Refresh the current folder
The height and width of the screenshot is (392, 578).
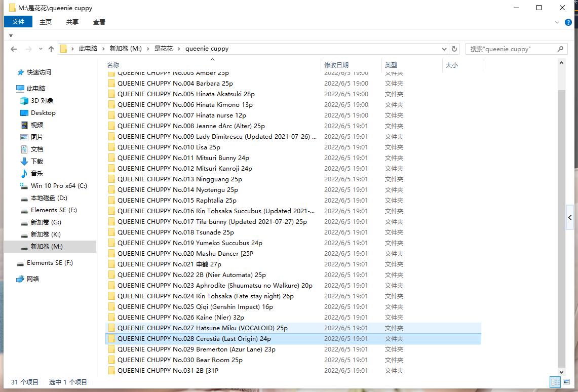click(x=454, y=49)
